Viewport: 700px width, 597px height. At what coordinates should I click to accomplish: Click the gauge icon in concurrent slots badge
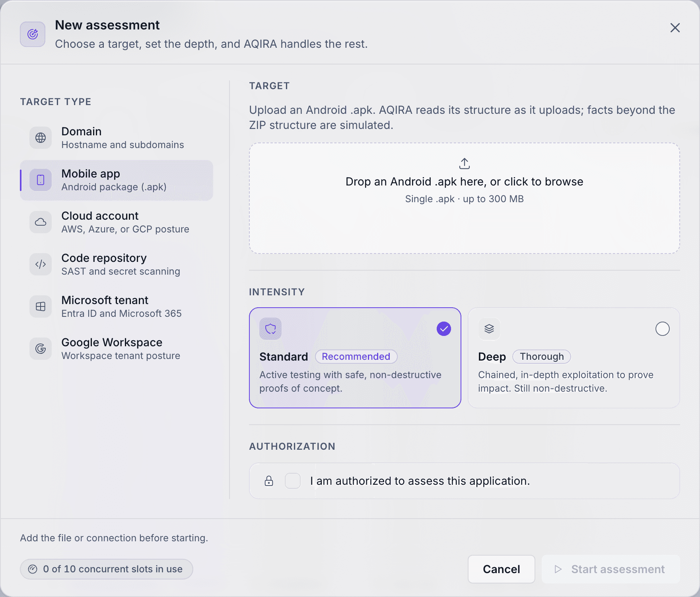pos(33,569)
